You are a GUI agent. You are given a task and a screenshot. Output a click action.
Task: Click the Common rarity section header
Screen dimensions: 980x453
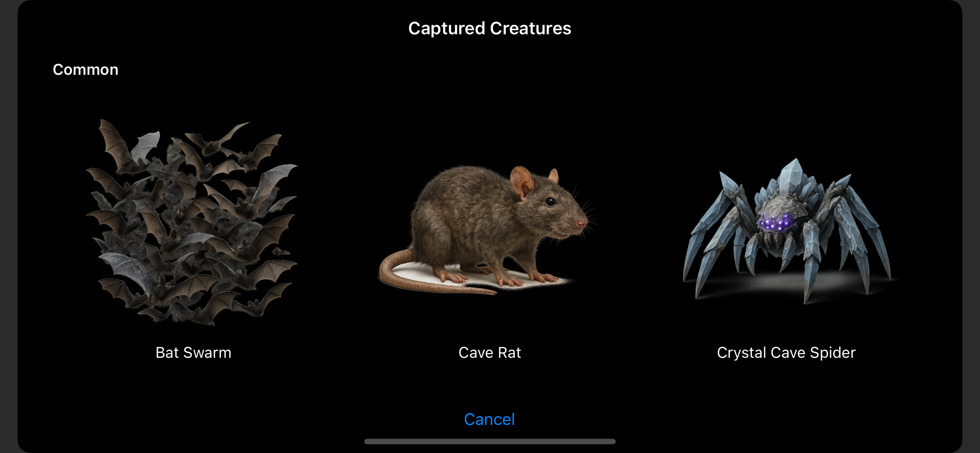tap(85, 69)
